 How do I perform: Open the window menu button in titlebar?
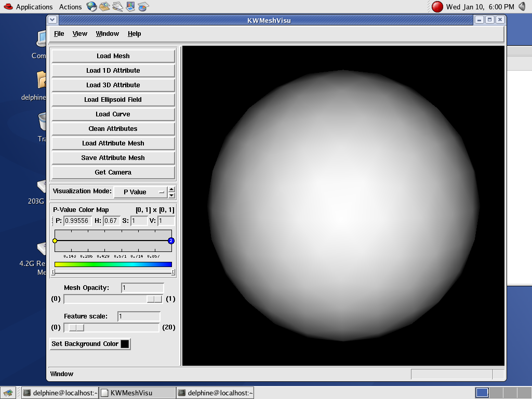click(x=52, y=20)
